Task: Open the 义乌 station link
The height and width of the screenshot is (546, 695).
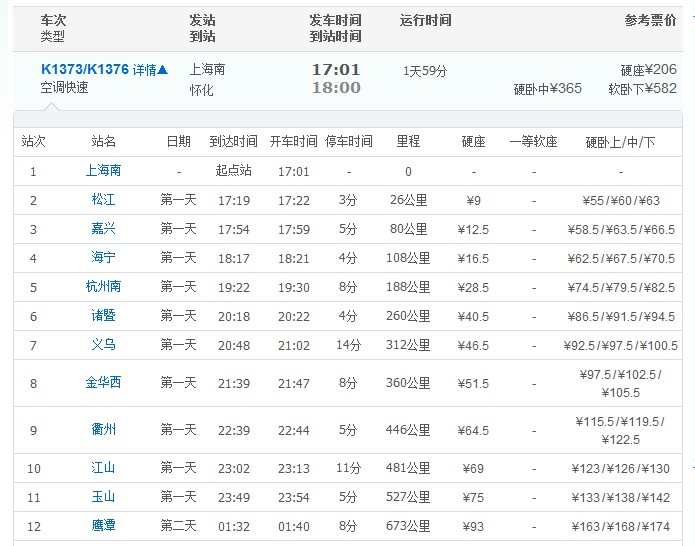Action: [103, 345]
